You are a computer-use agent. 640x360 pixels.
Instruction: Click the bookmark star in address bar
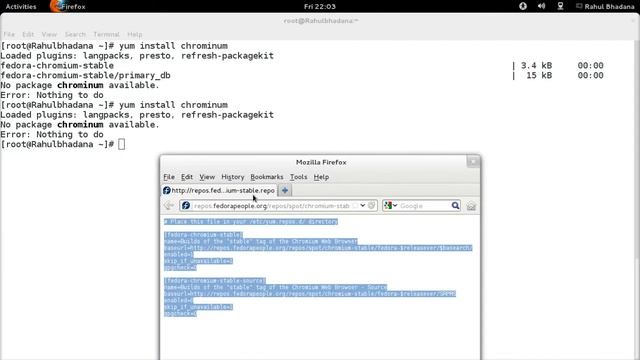tap(355, 206)
